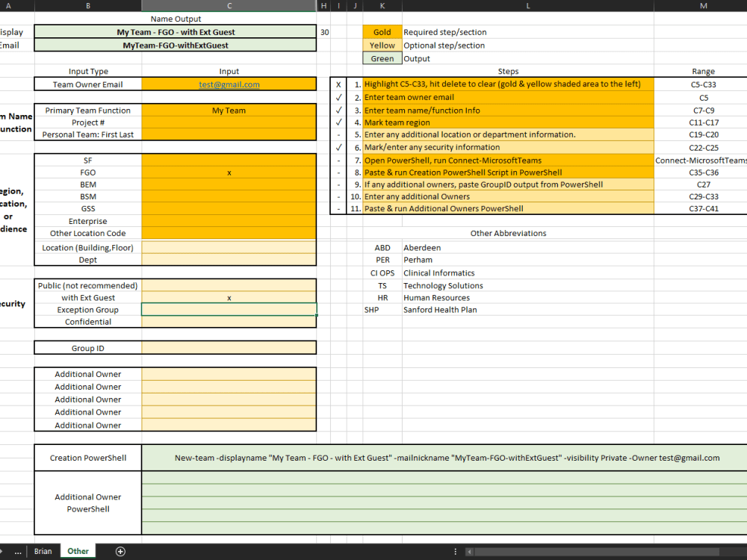Clear the X marker beside step 1
Screen dimensions: 747x560
click(338, 84)
